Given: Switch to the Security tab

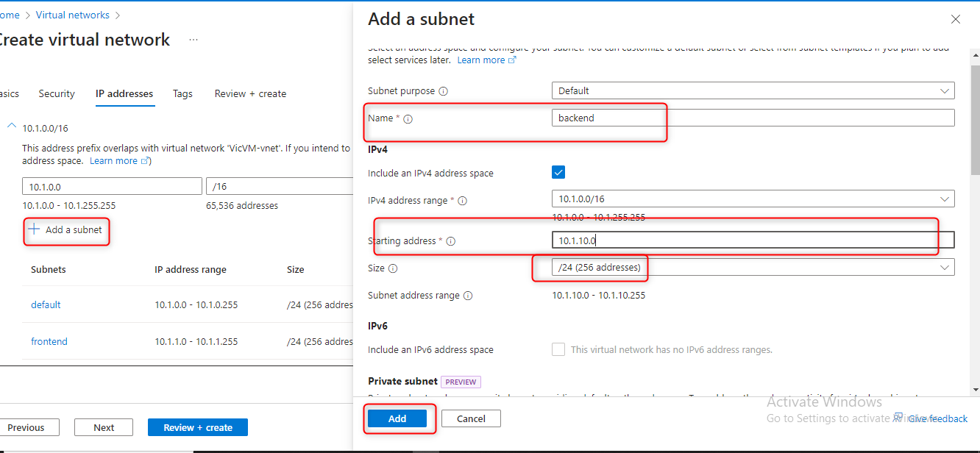Looking at the screenshot, I should (57, 93).
